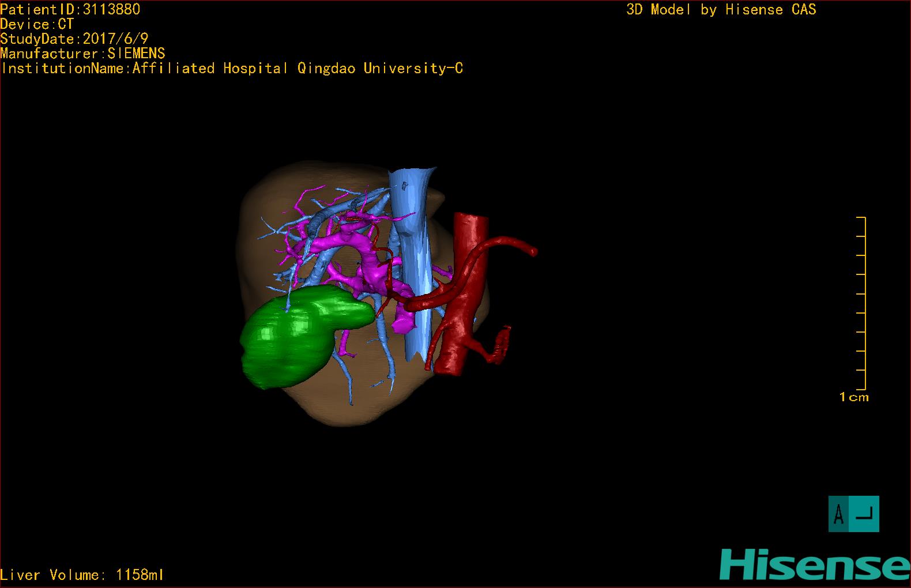Click the 'PatientID:3113880' text
Image resolution: width=911 pixels, height=588 pixels.
point(70,9)
